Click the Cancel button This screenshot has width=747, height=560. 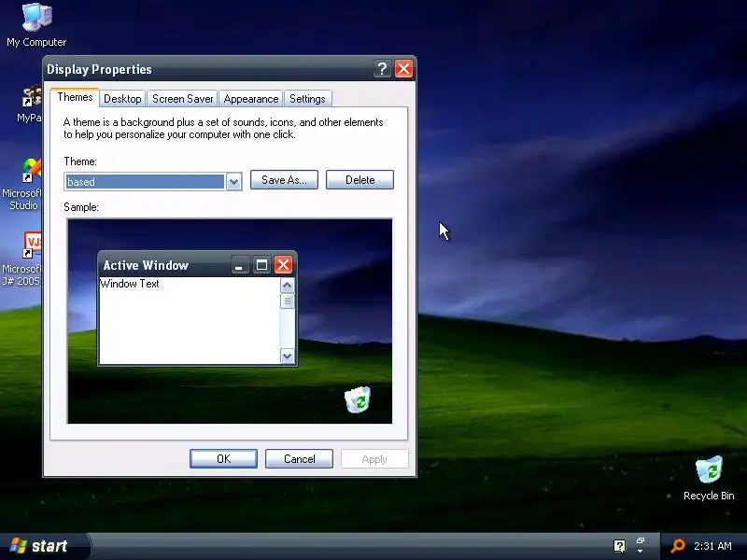(x=299, y=458)
